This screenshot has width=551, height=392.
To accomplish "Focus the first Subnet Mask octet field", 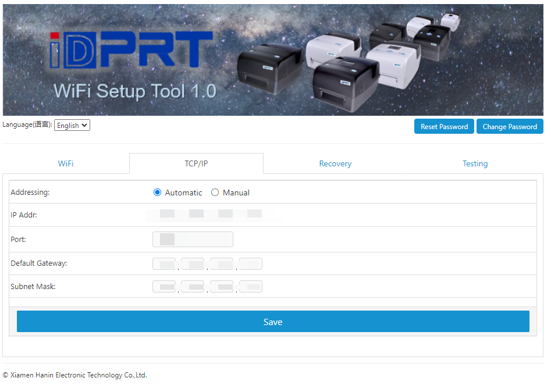I will pos(164,286).
